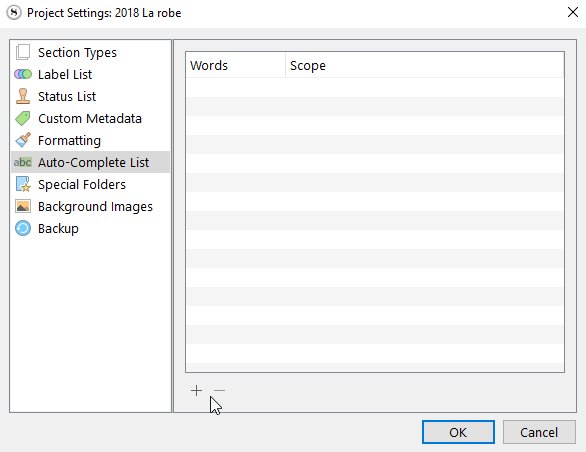Click the Custom Metadata green tag icon
Image resolution: width=586 pixels, height=452 pixels.
point(23,118)
